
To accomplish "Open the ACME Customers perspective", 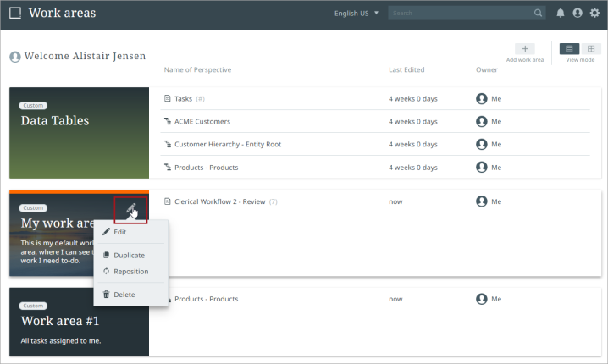I will pyautogui.click(x=202, y=121).
